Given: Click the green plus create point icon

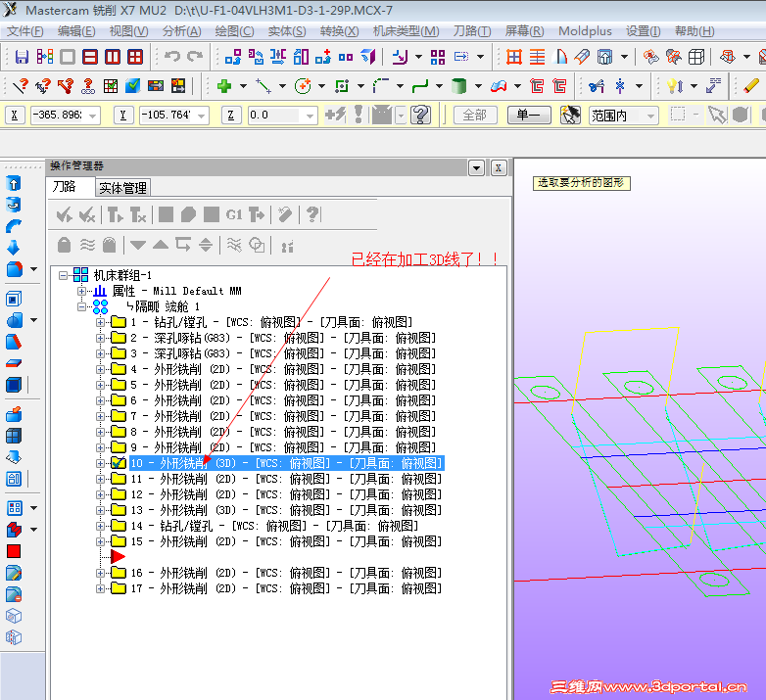Looking at the screenshot, I should (224, 86).
